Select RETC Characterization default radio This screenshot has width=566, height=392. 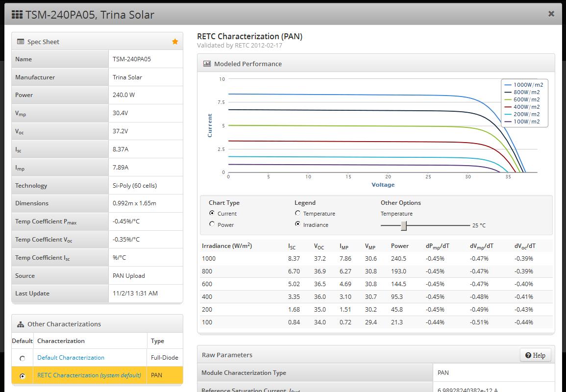(x=23, y=376)
